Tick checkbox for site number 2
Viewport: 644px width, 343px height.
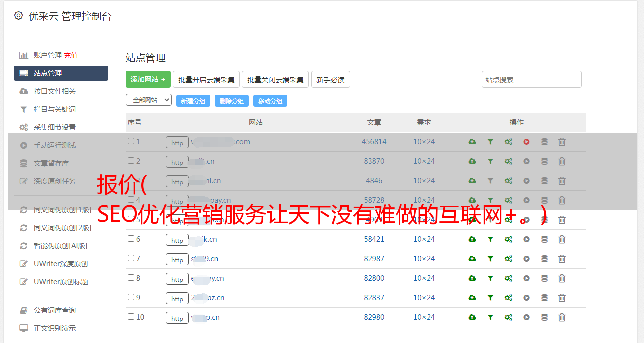[x=131, y=161]
